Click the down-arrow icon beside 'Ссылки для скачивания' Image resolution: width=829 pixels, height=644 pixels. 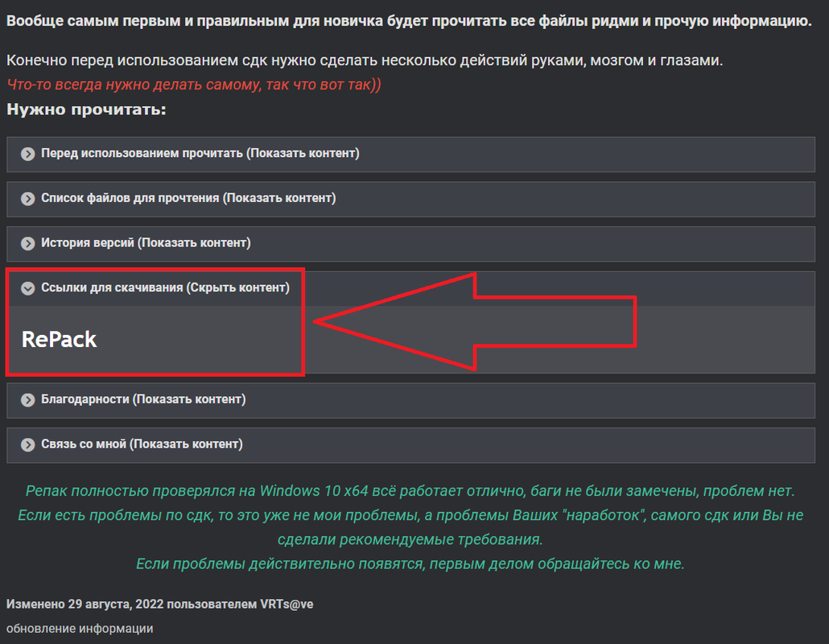click(27, 288)
